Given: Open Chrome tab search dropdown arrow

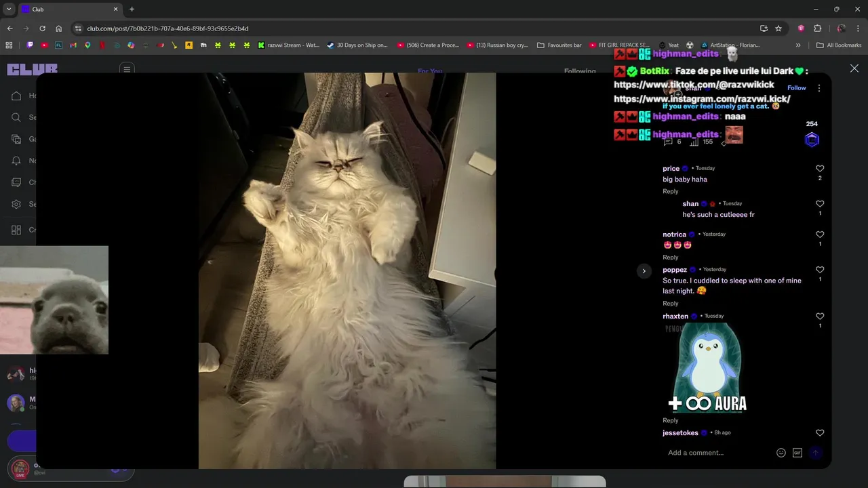Looking at the screenshot, I should coord(9,9).
